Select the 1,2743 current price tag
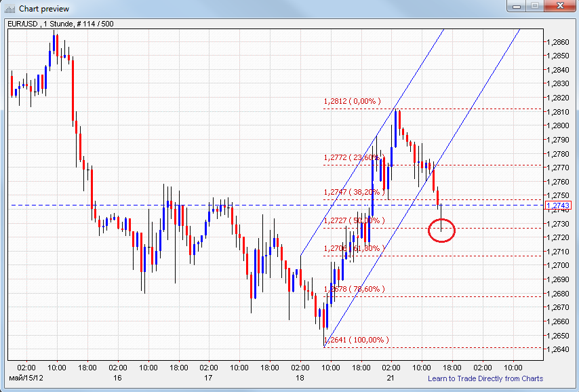The image size is (579, 392). tap(559, 204)
